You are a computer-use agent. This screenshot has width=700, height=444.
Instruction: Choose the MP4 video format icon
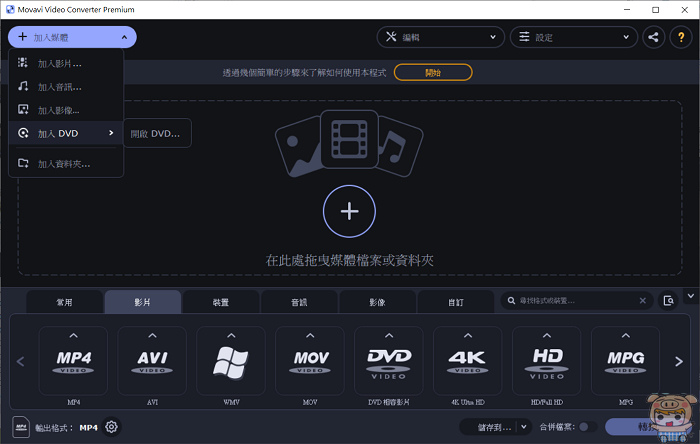pos(74,361)
